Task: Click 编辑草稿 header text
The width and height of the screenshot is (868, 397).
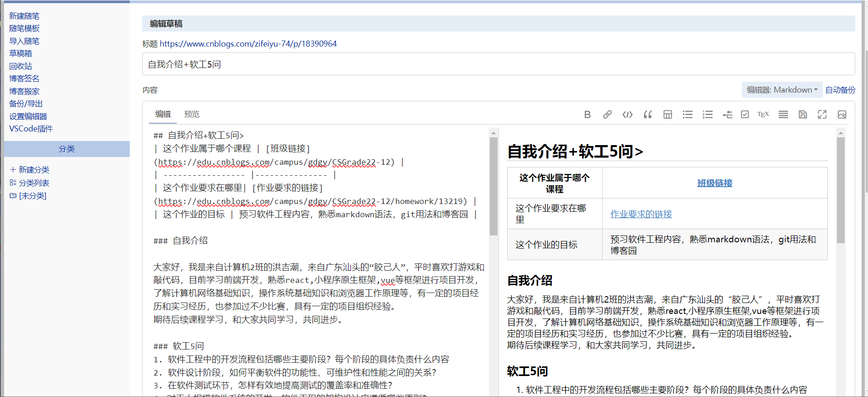Action: pos(166,24)
